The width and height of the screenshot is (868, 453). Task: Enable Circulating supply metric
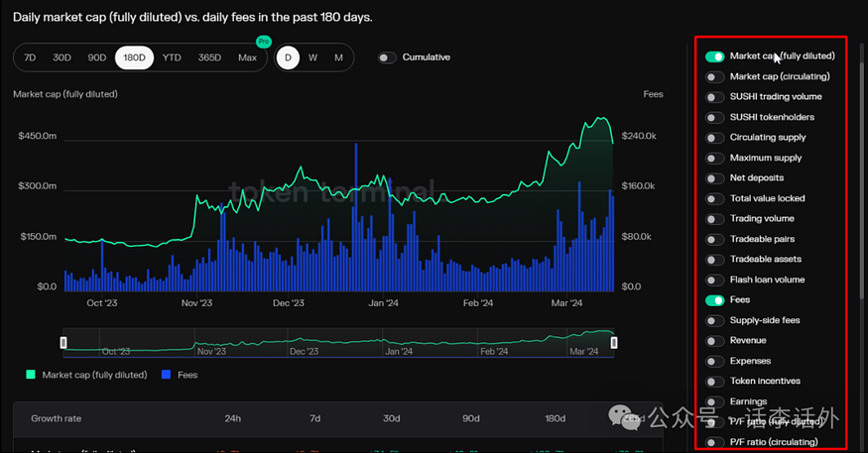coord(714,138)
